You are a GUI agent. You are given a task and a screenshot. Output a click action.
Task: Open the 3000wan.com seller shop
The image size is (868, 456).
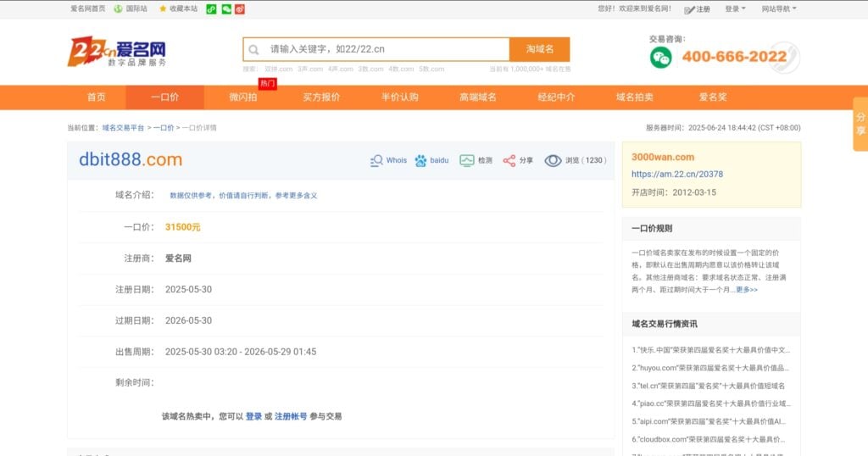[x=663, y=157]
